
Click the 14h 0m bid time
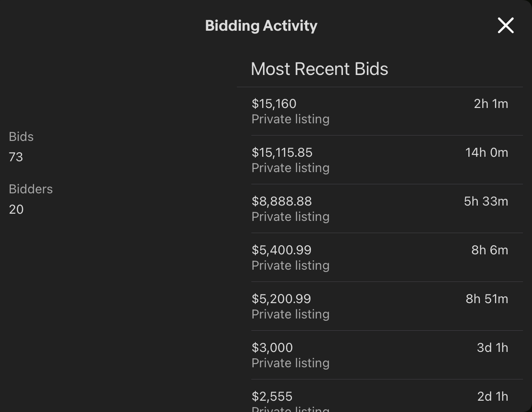(x=486, y=153)
